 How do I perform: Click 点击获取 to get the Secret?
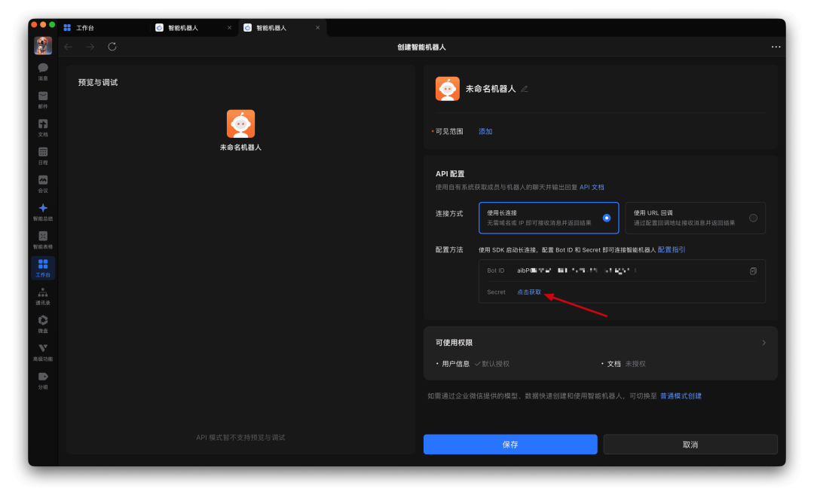[x=529, y=292]
